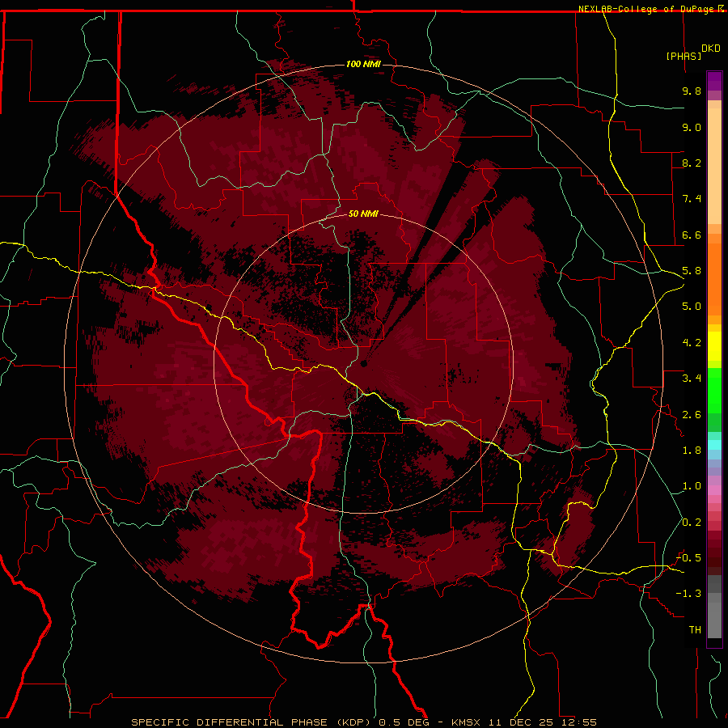Click the -1.3 legend value
This screenshot has width=728, height=728.
[688, 594]
